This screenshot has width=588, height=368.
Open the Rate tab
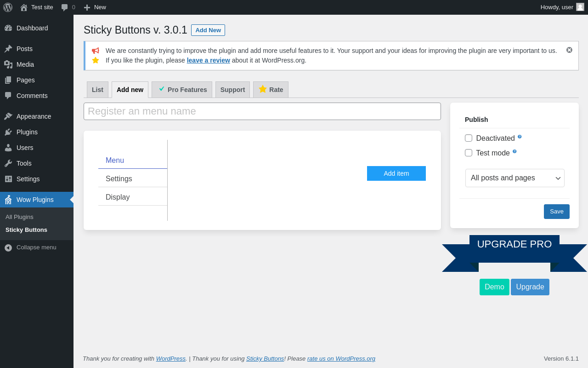click(271, 90)
